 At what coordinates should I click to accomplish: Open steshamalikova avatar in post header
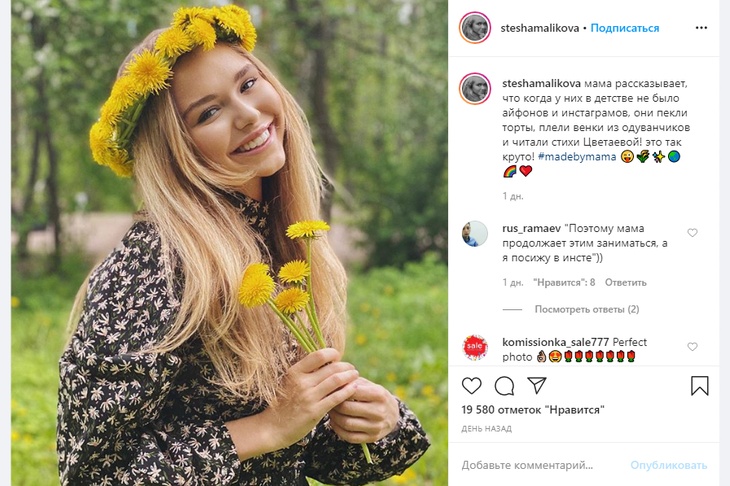pos(474,28)
